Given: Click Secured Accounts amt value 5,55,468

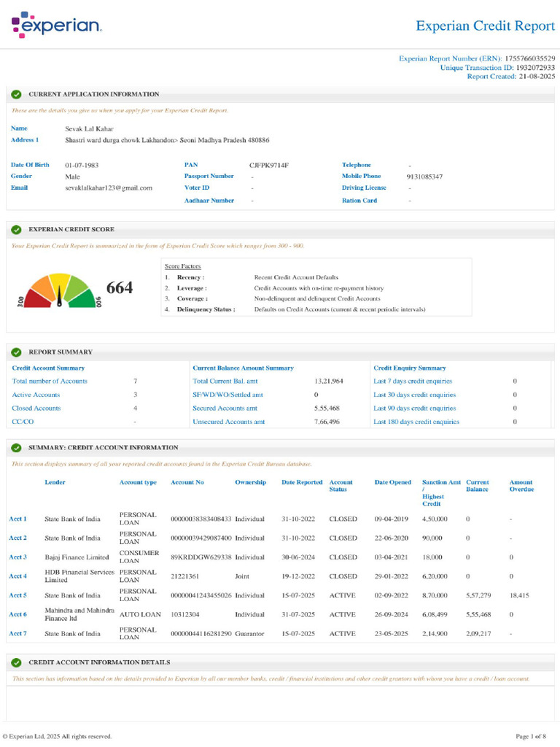Looking at the screenshot, I should 327,409.
